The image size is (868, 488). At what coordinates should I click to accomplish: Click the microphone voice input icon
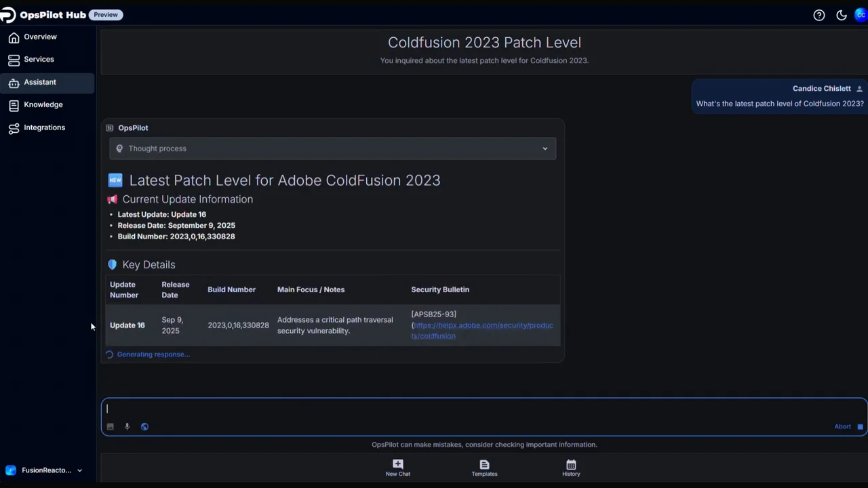(x=127, y=426)
